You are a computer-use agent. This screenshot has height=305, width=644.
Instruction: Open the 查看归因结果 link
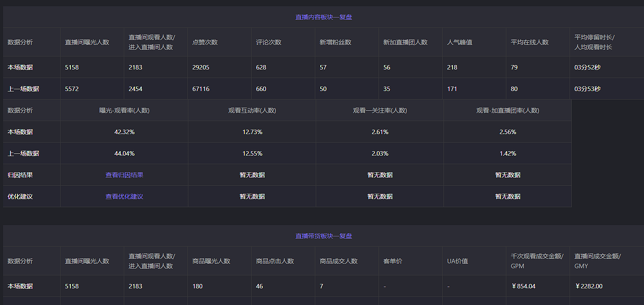[124, 175]
